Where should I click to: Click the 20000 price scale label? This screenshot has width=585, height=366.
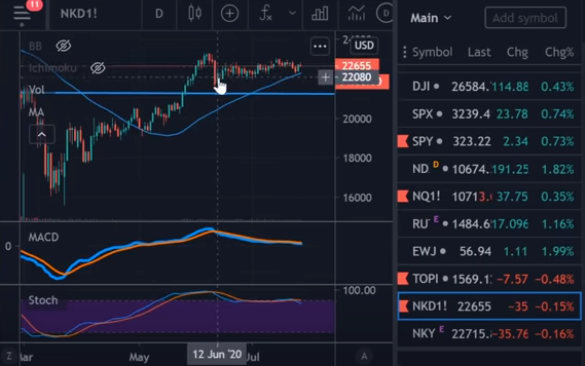(357, 119)
